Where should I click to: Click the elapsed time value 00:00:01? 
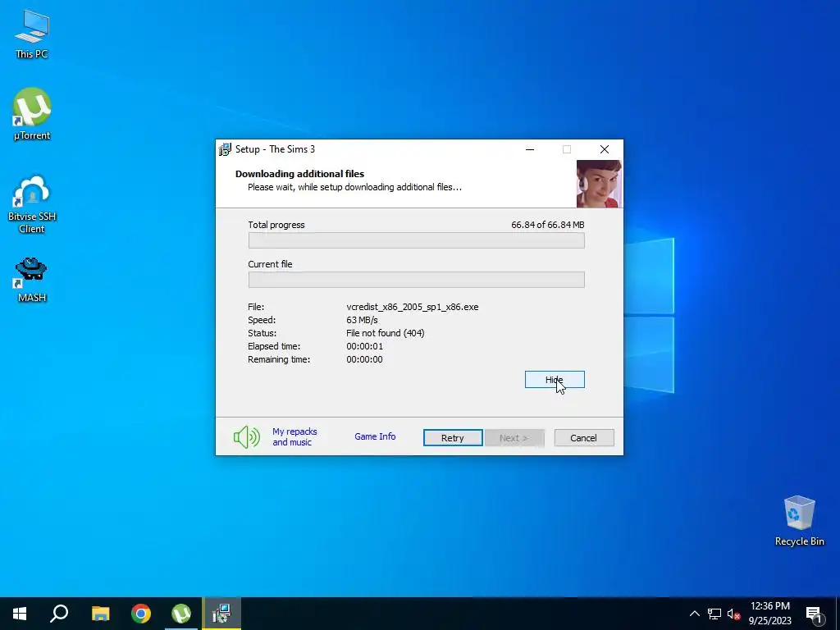coord(364,346)
